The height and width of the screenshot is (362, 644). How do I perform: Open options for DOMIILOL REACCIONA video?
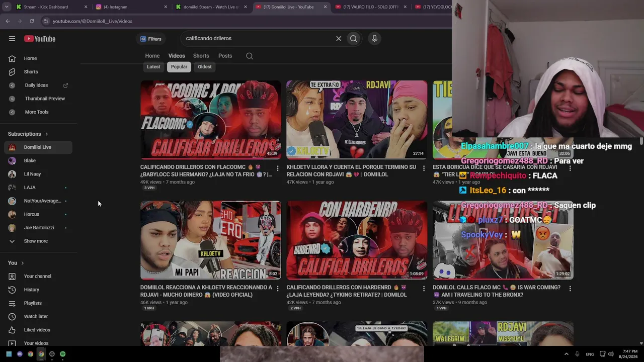point(278,289)
